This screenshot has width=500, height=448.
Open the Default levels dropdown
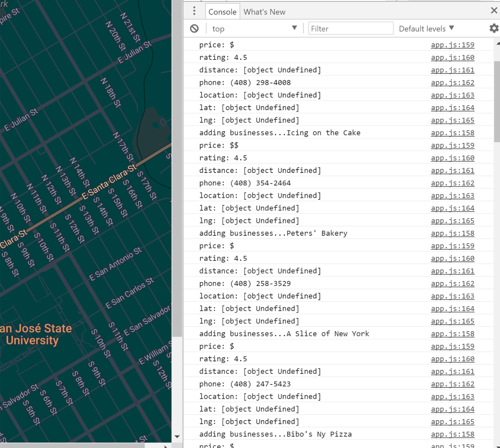(426, 29)
